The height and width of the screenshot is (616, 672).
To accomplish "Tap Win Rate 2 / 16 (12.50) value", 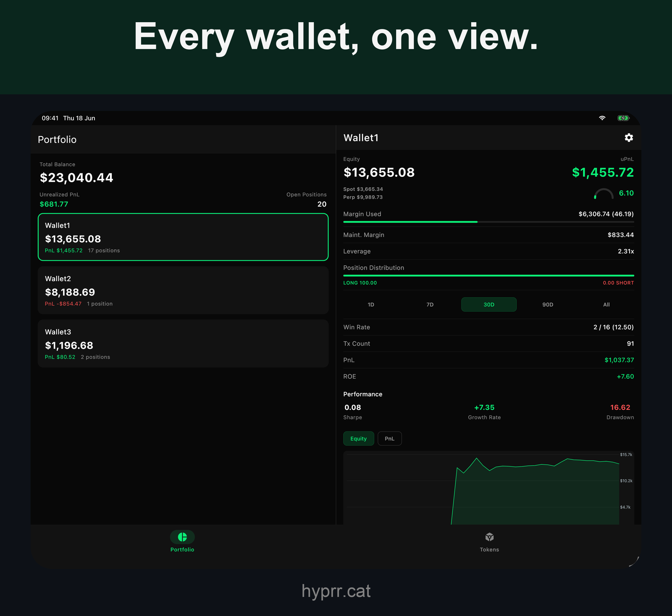I will click(614, 327).
